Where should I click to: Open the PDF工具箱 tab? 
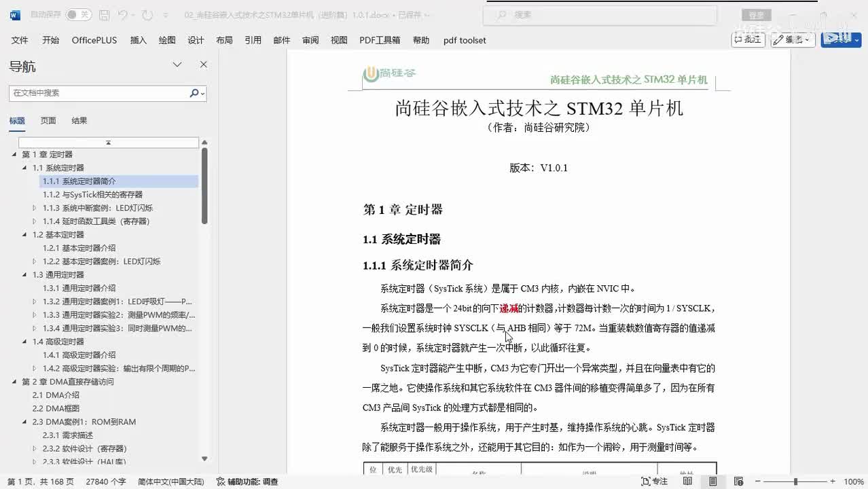pyautogui.click(x=380, y=40)
